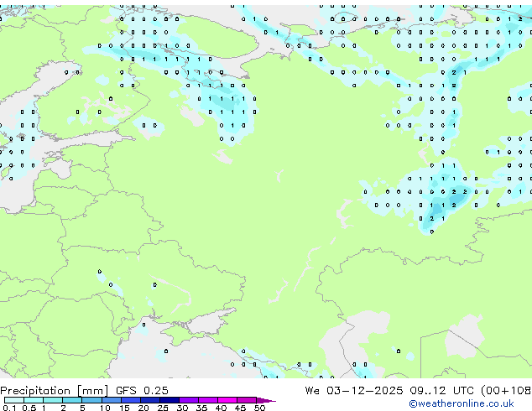The image size is (532, 411).
Task: Click the 'Precipitation [mm]' title text
Action: pos(54,391)
